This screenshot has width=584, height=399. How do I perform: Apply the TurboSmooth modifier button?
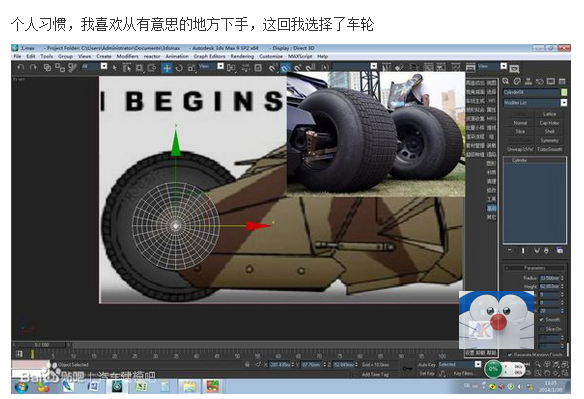549,149
